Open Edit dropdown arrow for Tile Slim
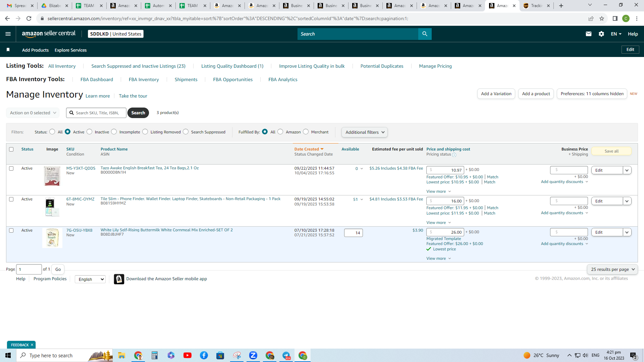 click(x=627, y=201)
